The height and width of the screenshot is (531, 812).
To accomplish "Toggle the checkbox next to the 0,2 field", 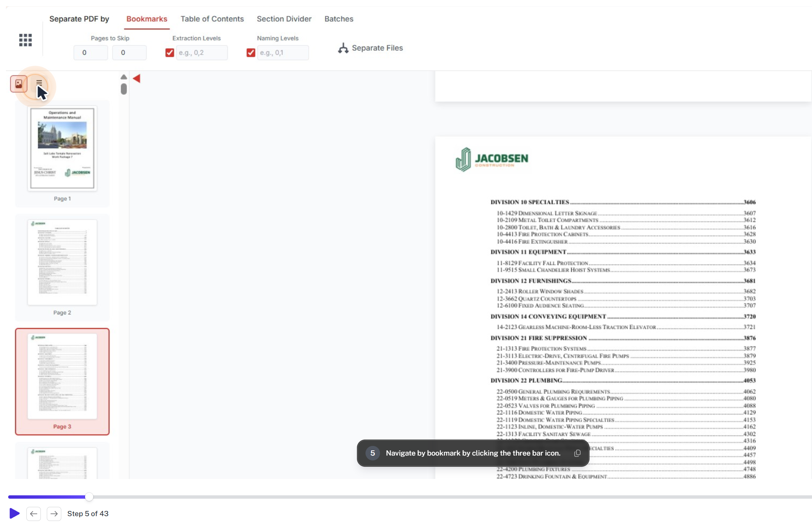I will tap(169, 52).
